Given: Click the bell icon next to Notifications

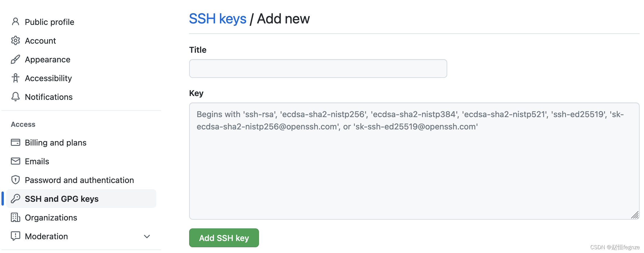Looking at the screenshot, I should [x=16, y=97].
